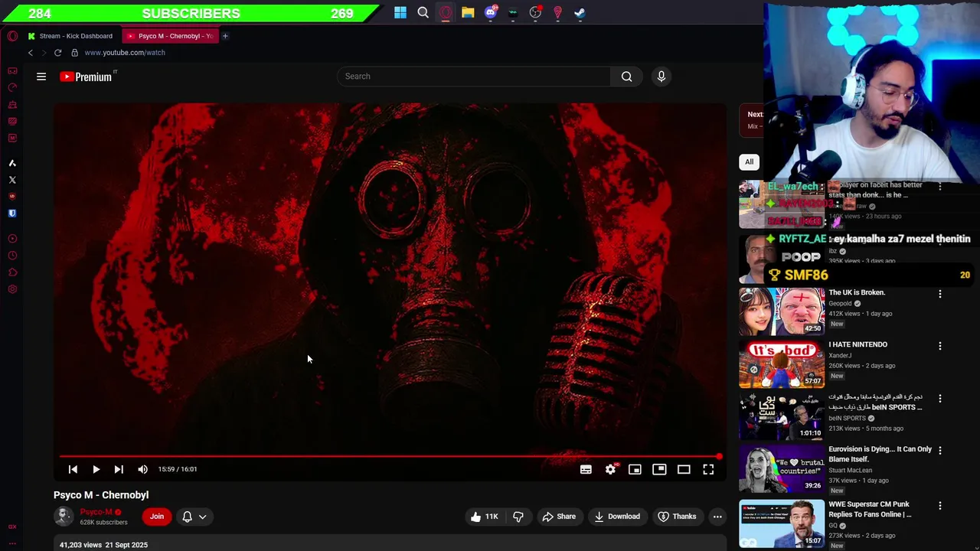The image size is (980, 551).
Task: Mute the video volume speaker
Action: coord(142,469)
